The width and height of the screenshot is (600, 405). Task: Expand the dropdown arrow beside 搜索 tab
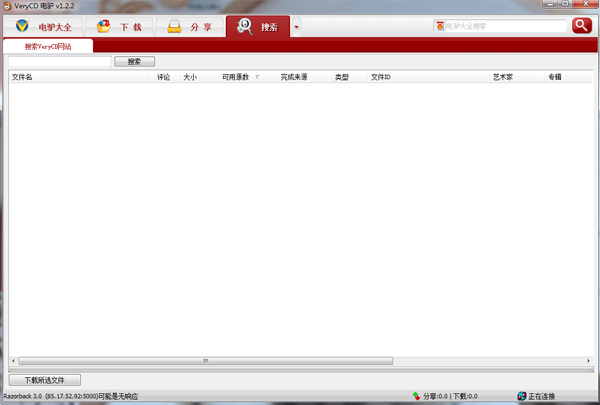[x=296, y=27]
